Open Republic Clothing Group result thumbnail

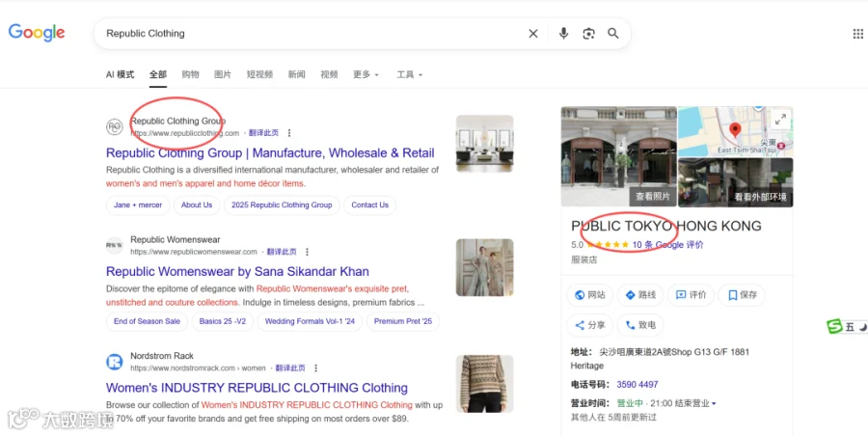click(x=484, y=144)
